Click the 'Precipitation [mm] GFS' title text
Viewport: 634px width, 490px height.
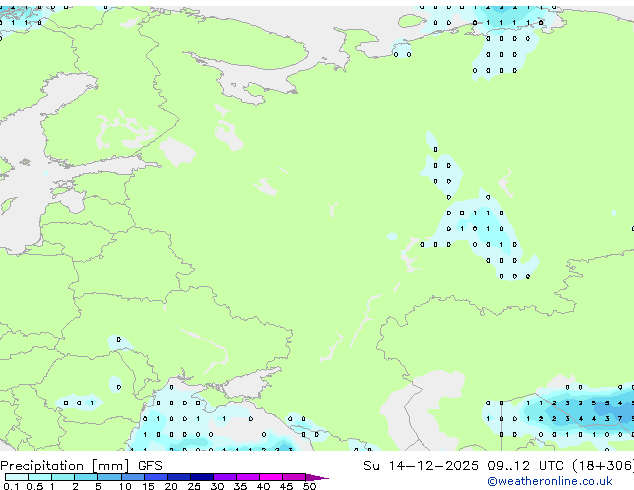(81, 466)
